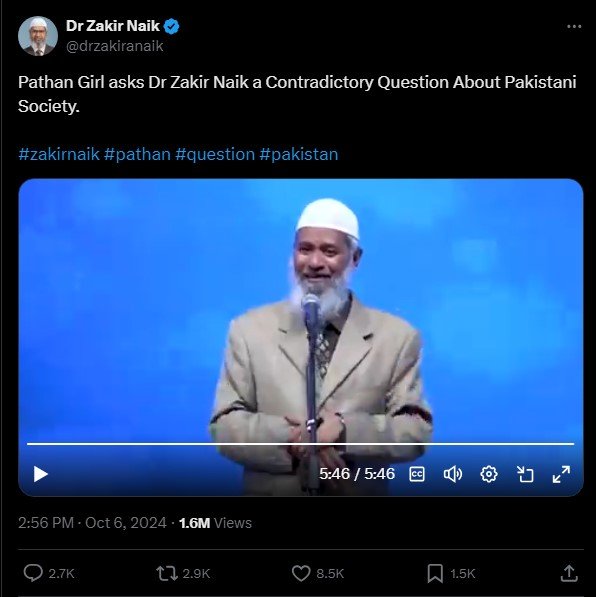Screen dimensions: 596x597
Task: Like the post with the heart icon
Action: (301, 573)
